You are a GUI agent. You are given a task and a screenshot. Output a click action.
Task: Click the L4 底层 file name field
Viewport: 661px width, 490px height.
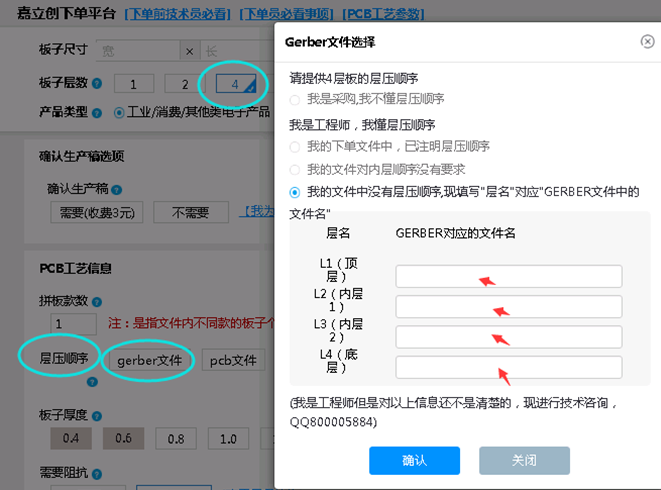pyautogui.click(x=508, y=367)
